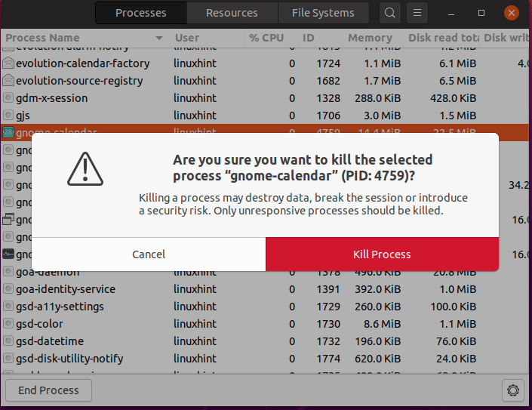Screen dimensions: 532x410
Task: Click goa-identity-service process icon
Action: tap(8, 289)
